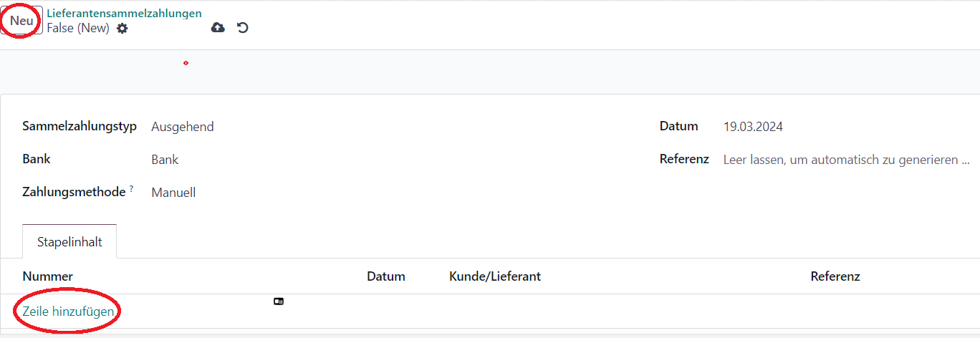The image size is (980, 338).
Task: Sort by the Referenz column header
Action: pyautogui.click(x=835, y=276)
